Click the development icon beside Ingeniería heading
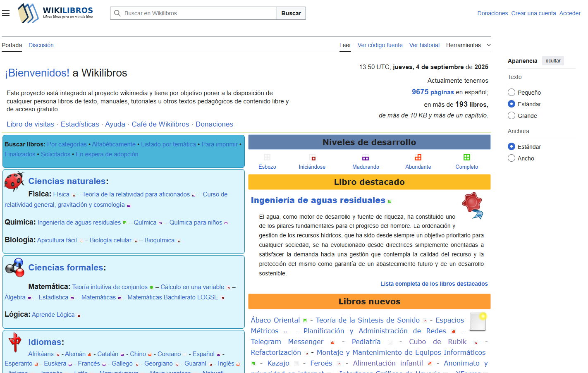The height and width of the screenshot is (373, 588). (390, 201)
